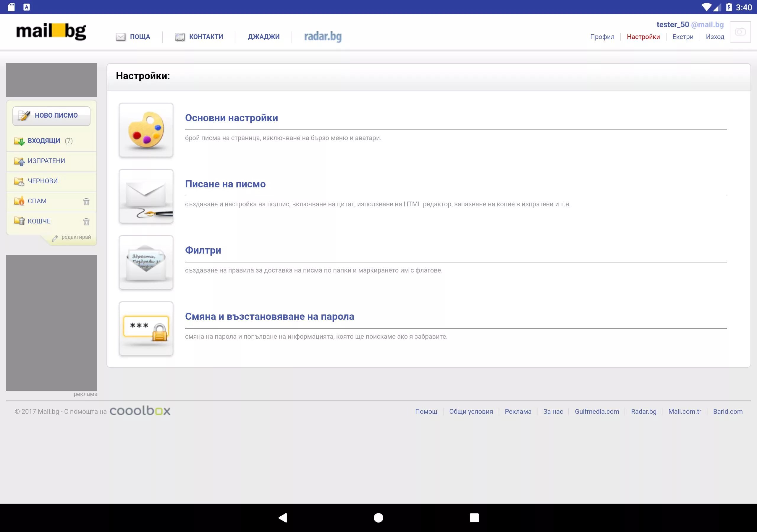Click the редактирай edit folders link
This screenshot has width=757, height=532.
tap(76, 237)
